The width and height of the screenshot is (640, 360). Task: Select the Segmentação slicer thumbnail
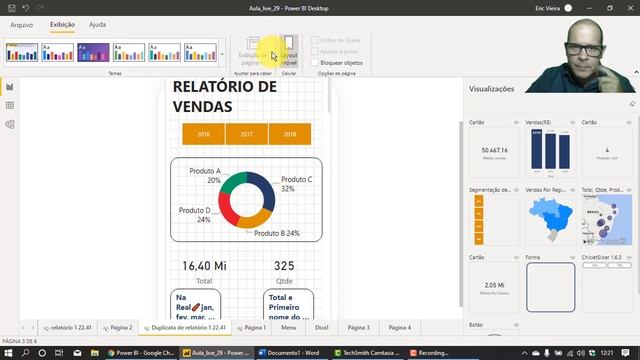tap(494, 219)
